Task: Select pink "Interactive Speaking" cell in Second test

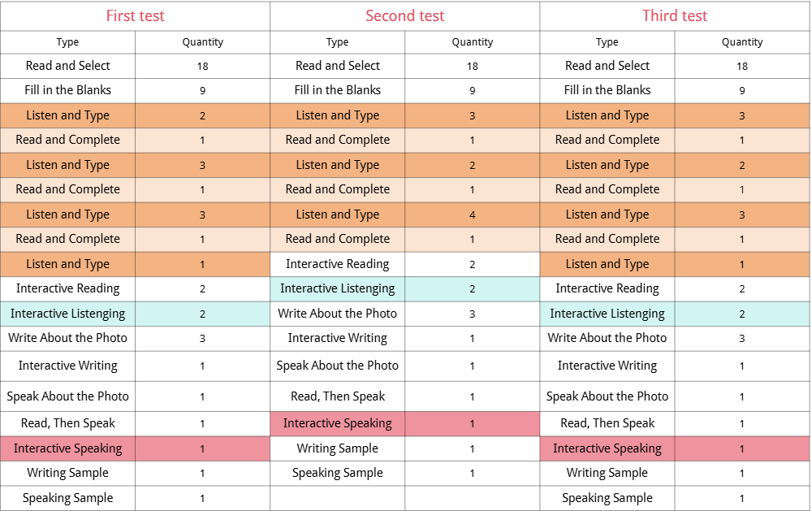Action: pos(338,423)
